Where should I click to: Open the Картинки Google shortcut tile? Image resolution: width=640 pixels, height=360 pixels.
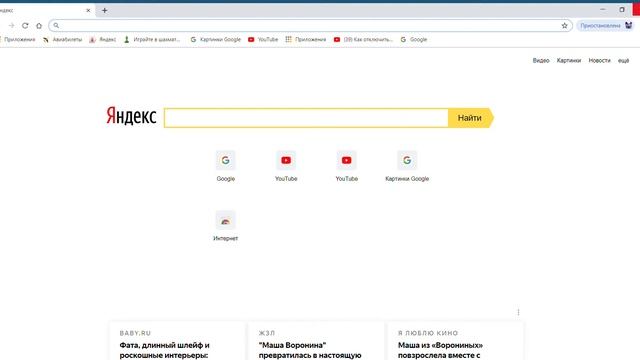coord(407,166)
